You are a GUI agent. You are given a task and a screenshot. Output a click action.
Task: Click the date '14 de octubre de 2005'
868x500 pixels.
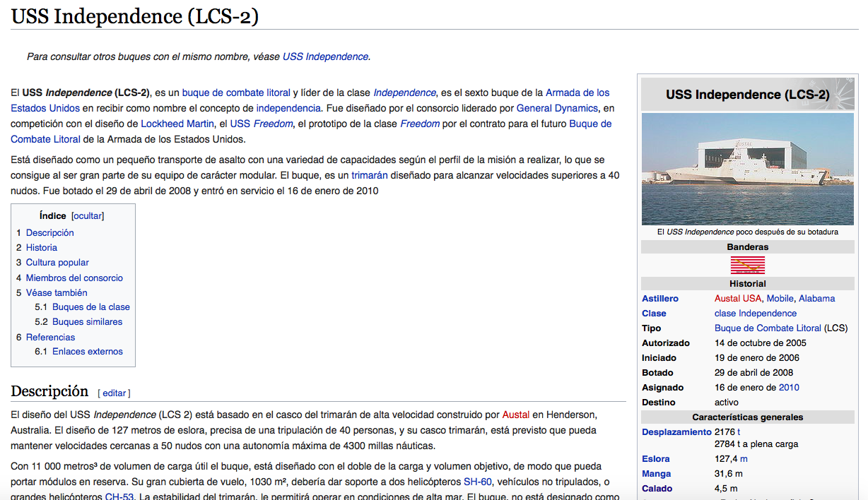pyautogui.click(x=761, y=343)
